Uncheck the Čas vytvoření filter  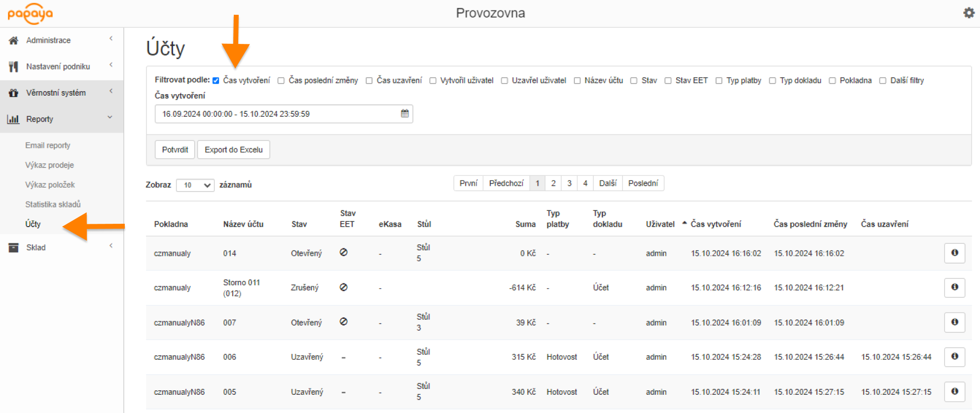click(x=216, y=81)
